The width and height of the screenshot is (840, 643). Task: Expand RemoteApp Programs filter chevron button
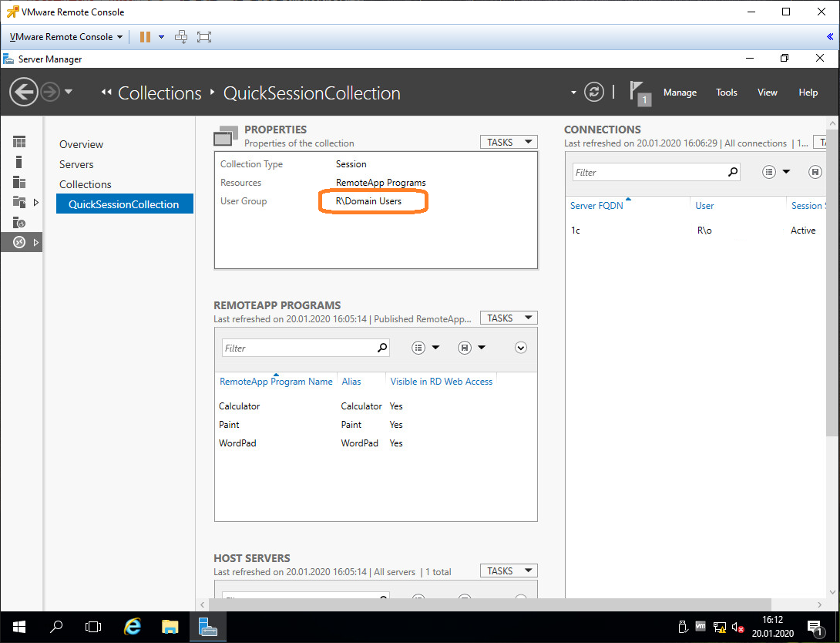click(521, 348)
